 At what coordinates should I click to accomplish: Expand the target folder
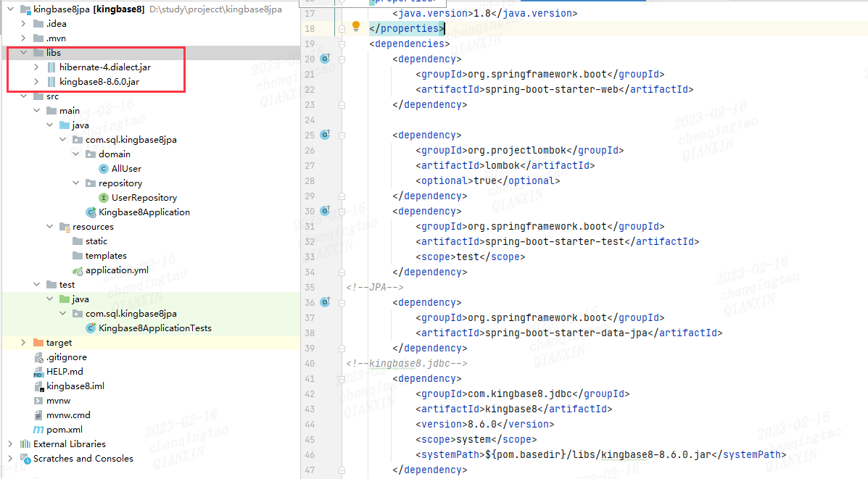click(23, 342)
